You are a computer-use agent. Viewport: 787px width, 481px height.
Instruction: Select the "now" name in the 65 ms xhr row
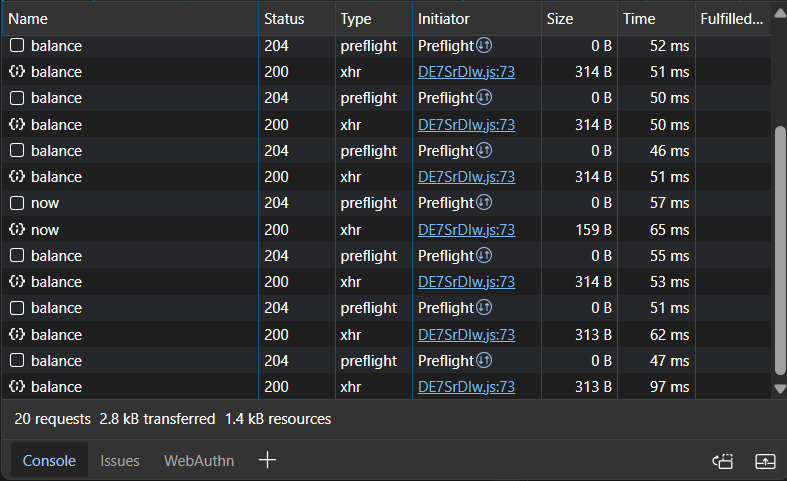[x=45, y=229]
